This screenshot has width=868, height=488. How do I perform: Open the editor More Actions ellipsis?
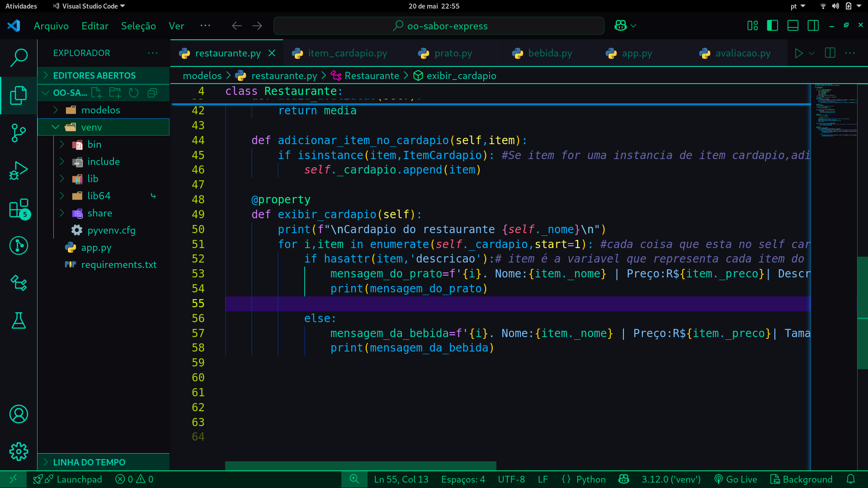[x=850, y=53]
